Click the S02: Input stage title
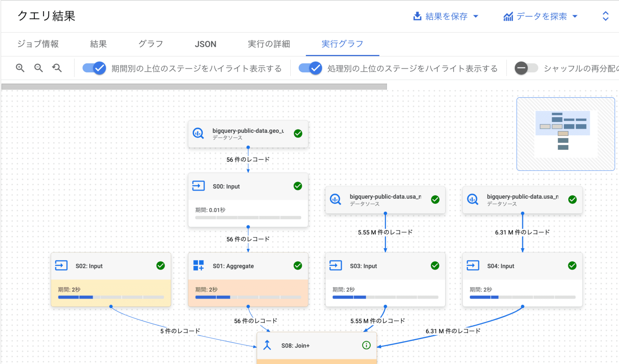619x364 pixels. 89,266
